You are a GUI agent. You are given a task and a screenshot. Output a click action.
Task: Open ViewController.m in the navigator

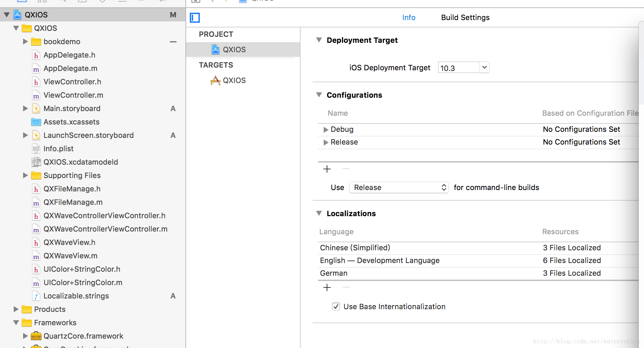(x=73, y=95)
